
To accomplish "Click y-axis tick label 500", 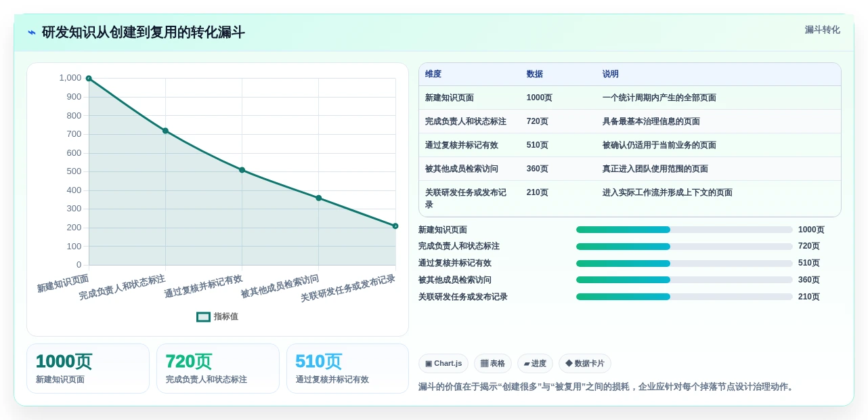I will (x=74, y=171).
